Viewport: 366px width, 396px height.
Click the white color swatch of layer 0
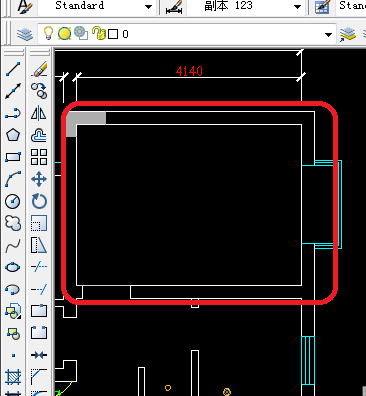[x=113, y=34]
